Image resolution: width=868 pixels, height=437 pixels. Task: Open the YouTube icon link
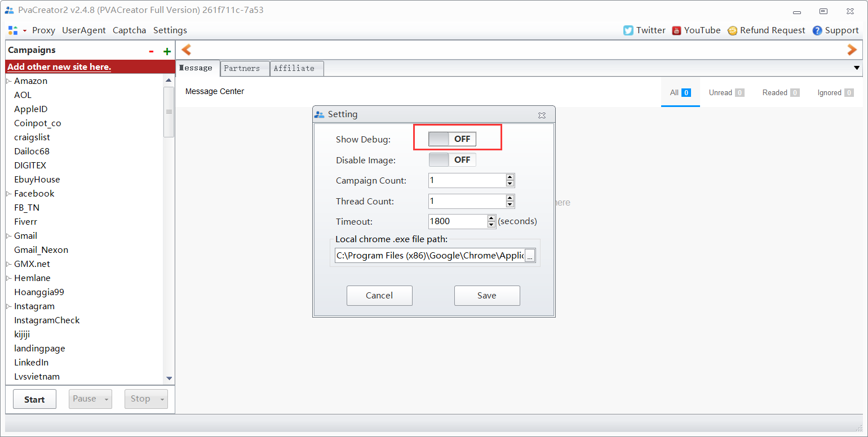tap(676, 30)
